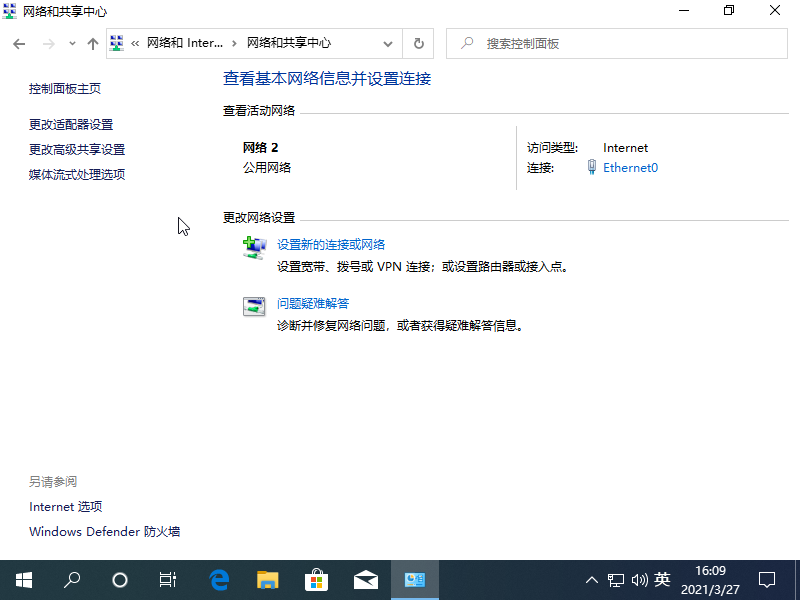Click the volume icon in system tray
800x600 pixels.
pos(640,579)
